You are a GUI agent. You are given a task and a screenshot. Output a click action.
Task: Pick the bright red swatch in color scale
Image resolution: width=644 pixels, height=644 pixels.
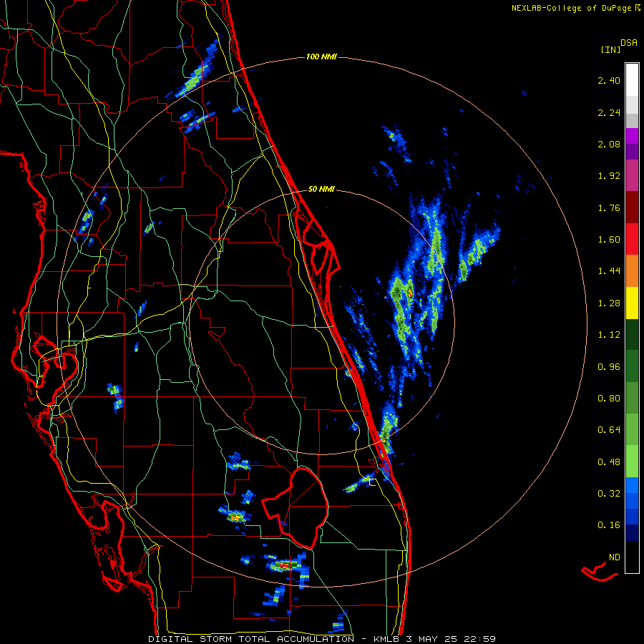coord(632,240)
